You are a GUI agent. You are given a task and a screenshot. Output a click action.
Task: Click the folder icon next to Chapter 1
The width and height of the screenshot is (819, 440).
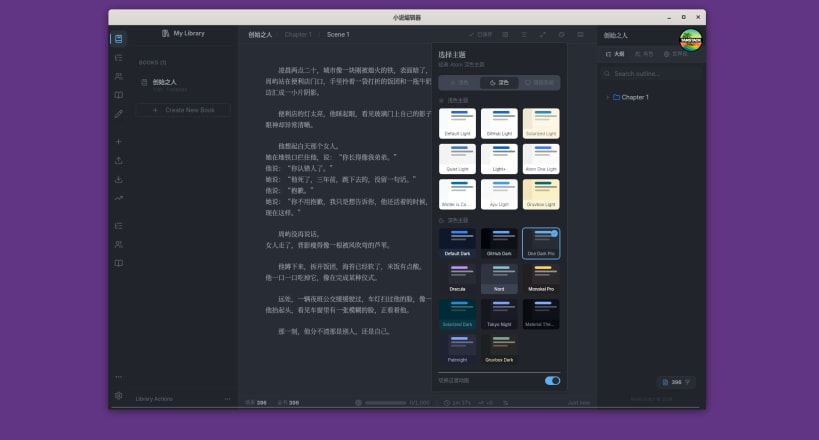point(616,97)
